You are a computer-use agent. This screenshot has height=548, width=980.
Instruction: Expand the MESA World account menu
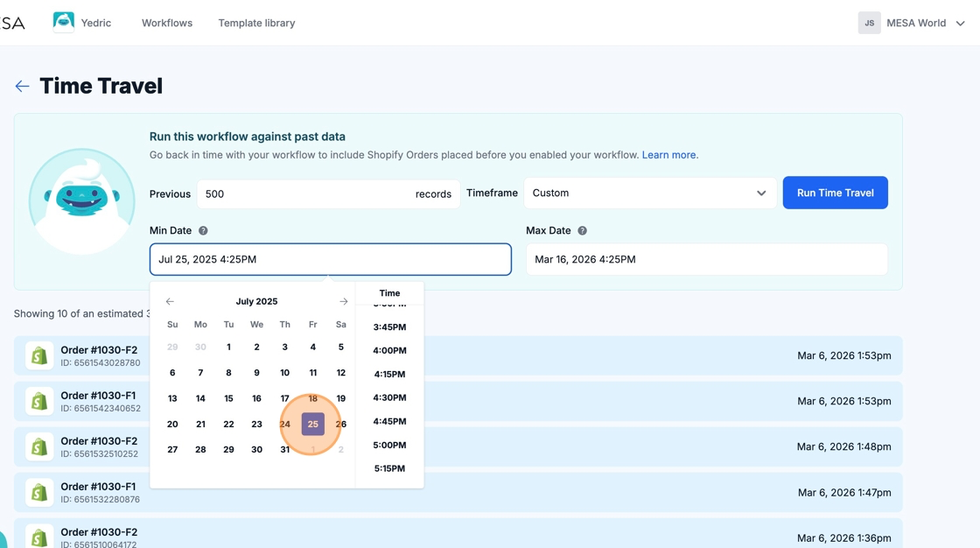[960, 24]
